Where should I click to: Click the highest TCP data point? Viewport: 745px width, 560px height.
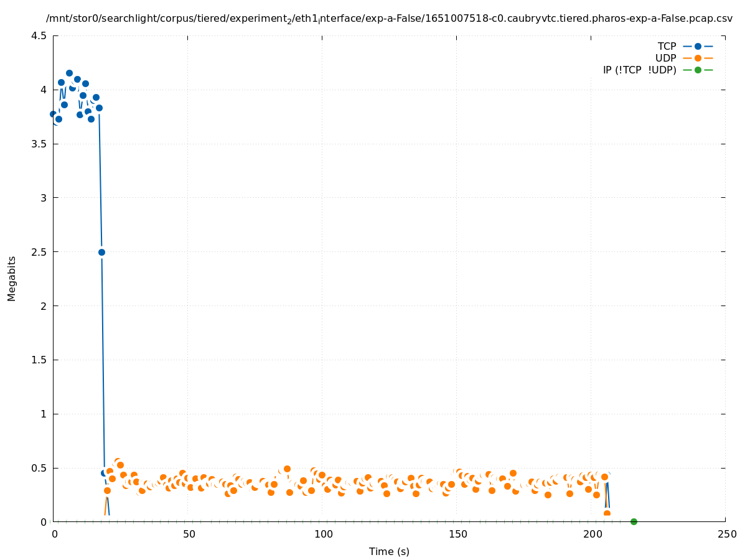tap(69, 73)
